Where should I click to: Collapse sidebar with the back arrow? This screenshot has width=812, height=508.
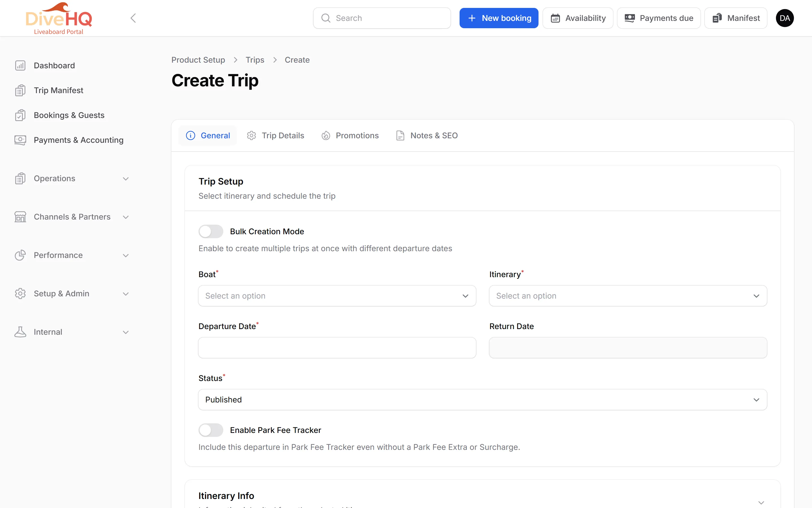(x=133, y=18)
